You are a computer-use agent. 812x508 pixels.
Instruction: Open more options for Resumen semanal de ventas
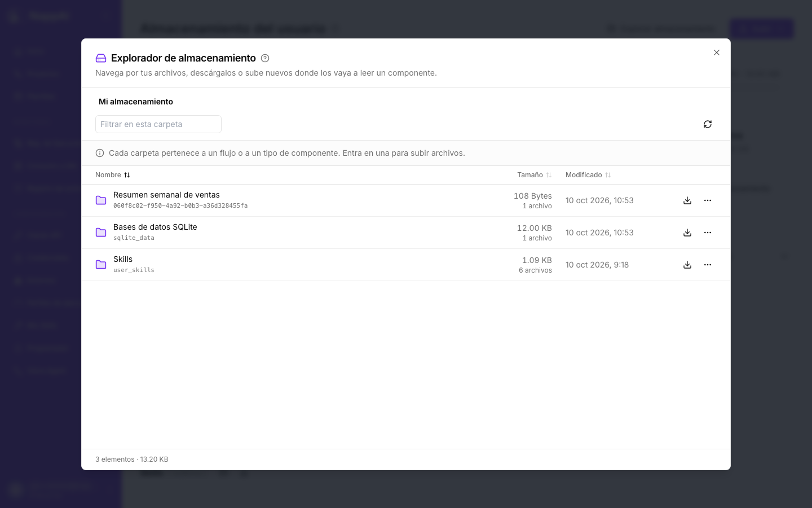click(708, 200)
